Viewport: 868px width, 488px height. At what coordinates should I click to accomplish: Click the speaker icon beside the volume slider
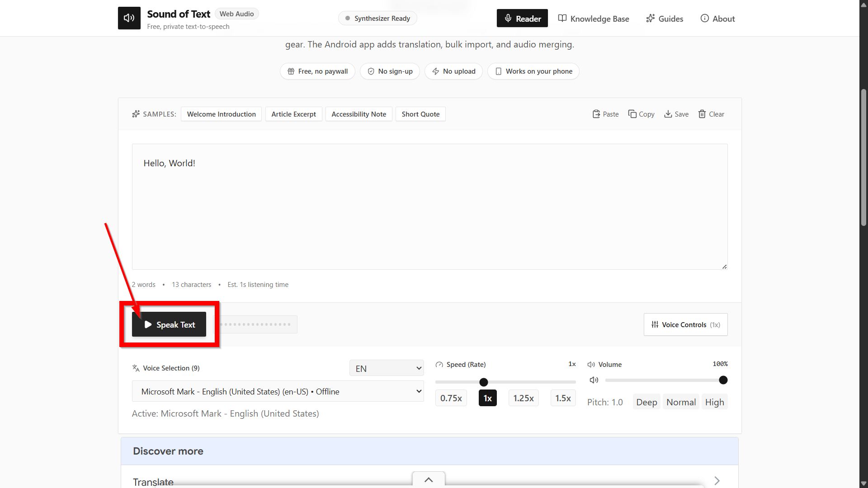click(594, 380)
